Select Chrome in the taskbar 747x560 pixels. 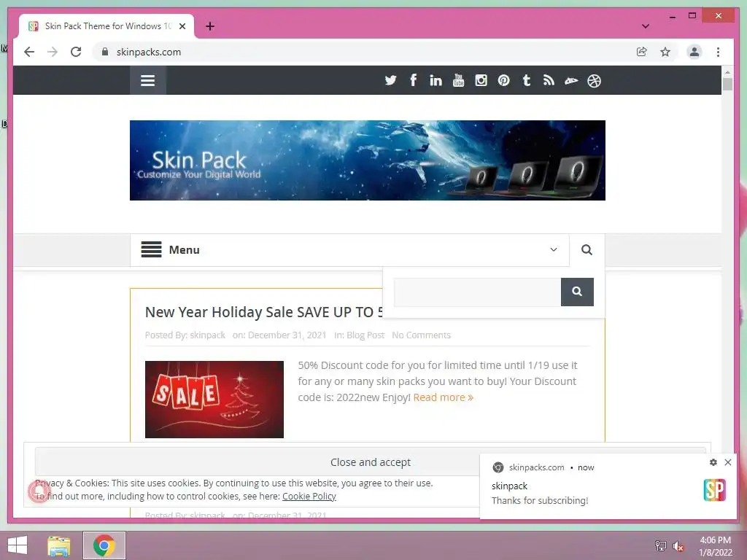click(x=104, y=545)
